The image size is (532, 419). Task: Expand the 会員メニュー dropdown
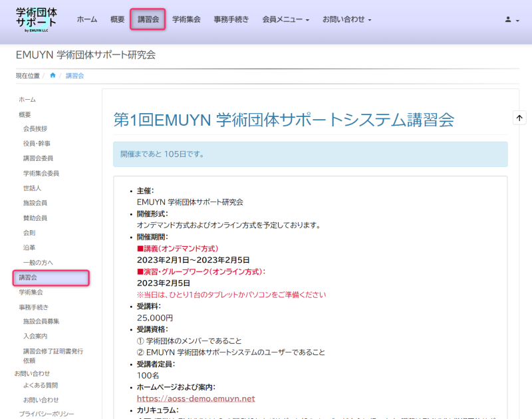(x=286, y=20)
